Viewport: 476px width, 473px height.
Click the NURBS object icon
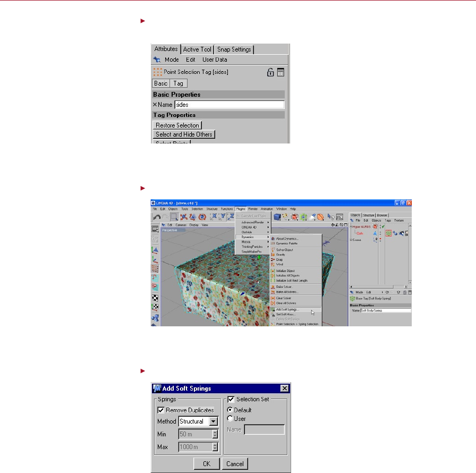[294, 217]
